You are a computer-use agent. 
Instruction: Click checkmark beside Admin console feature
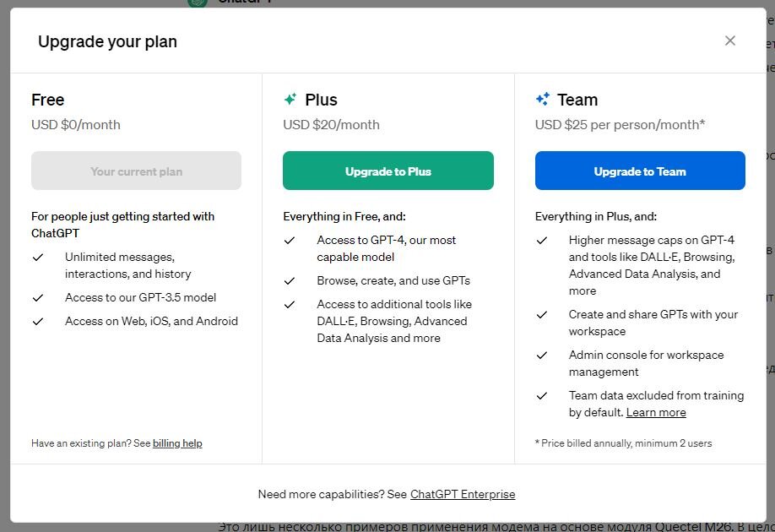[x=542, y=355]
